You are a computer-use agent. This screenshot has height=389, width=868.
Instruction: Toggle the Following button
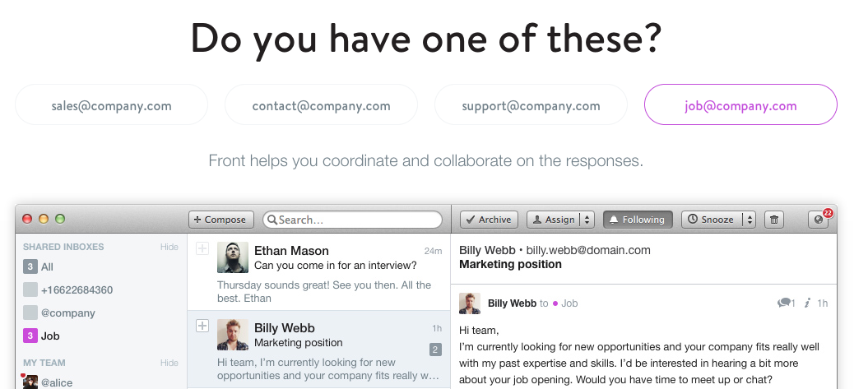pos(638,220)
